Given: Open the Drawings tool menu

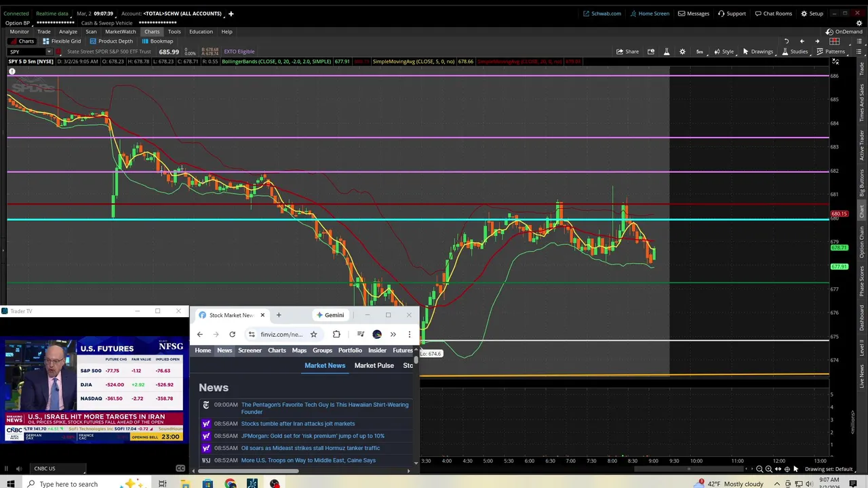Looking at the screenshot, I should tap(757, 52).
